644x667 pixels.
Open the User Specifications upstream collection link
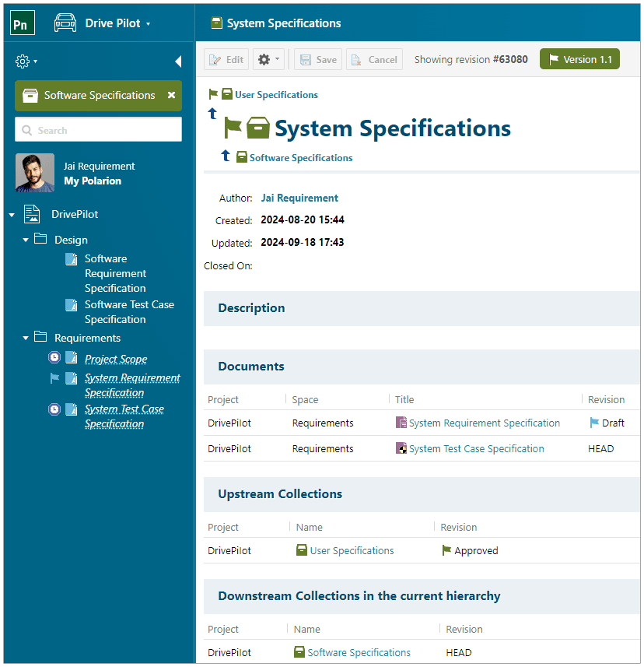352,550
